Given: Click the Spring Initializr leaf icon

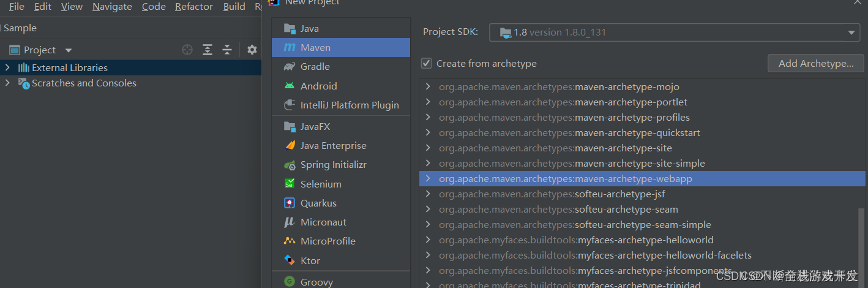Looking at the screenshot, I should tap(290, 165).
